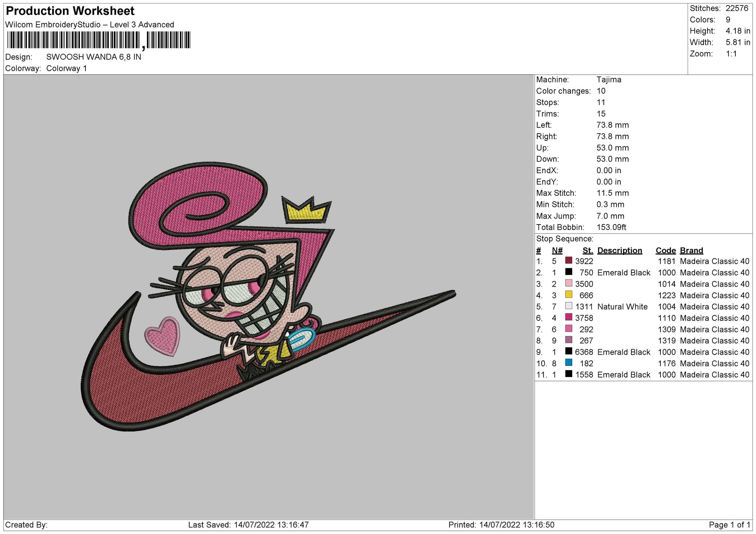Screen dimensions: 756x534
Task: Click the blue swatch code 1176
Action: pyautogui.click(x=569, y=363)
